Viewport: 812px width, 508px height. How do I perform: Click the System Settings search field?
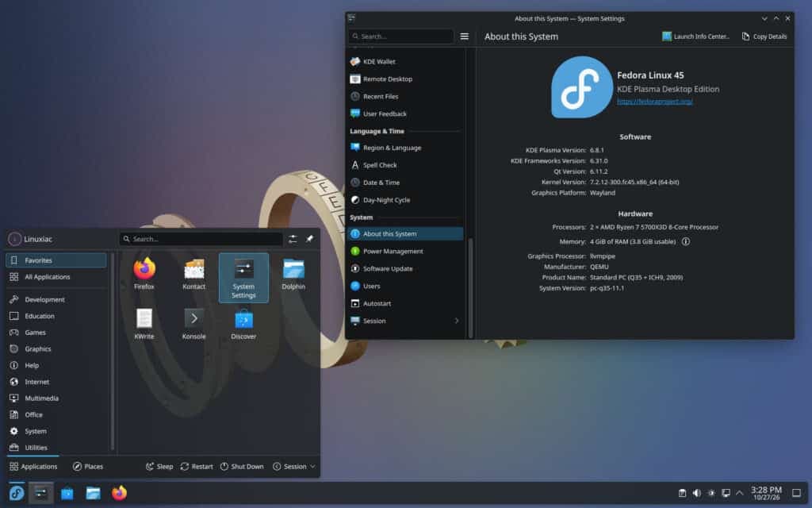pyautogui.click(x=401, y=37)
